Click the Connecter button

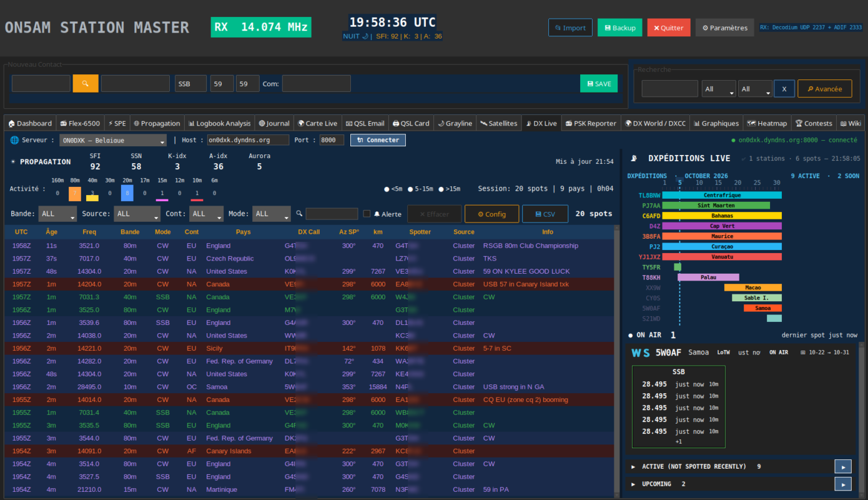[378, 140]
